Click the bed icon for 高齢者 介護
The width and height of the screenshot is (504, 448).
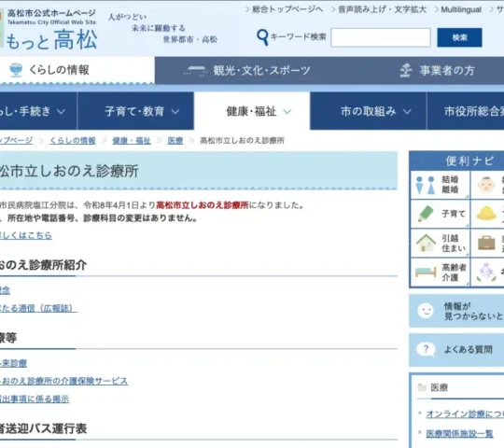pos(426,273)
